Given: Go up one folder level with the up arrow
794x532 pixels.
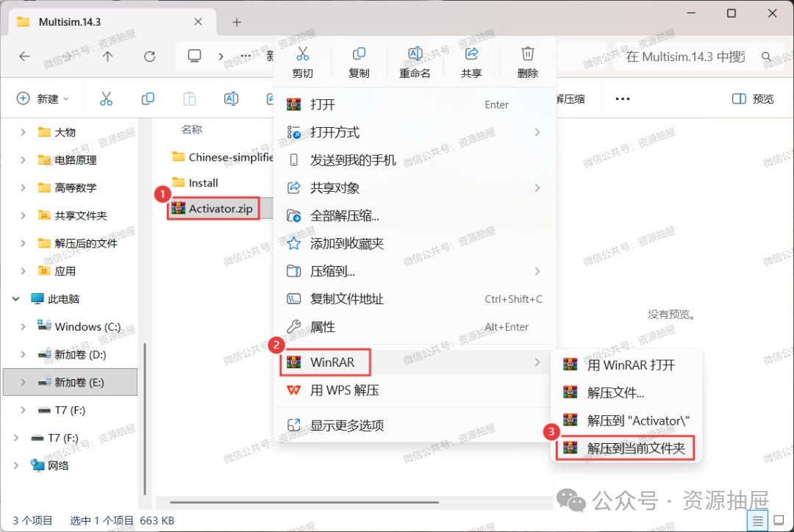Looking at the screenshot, I should [x=107, y=56].
